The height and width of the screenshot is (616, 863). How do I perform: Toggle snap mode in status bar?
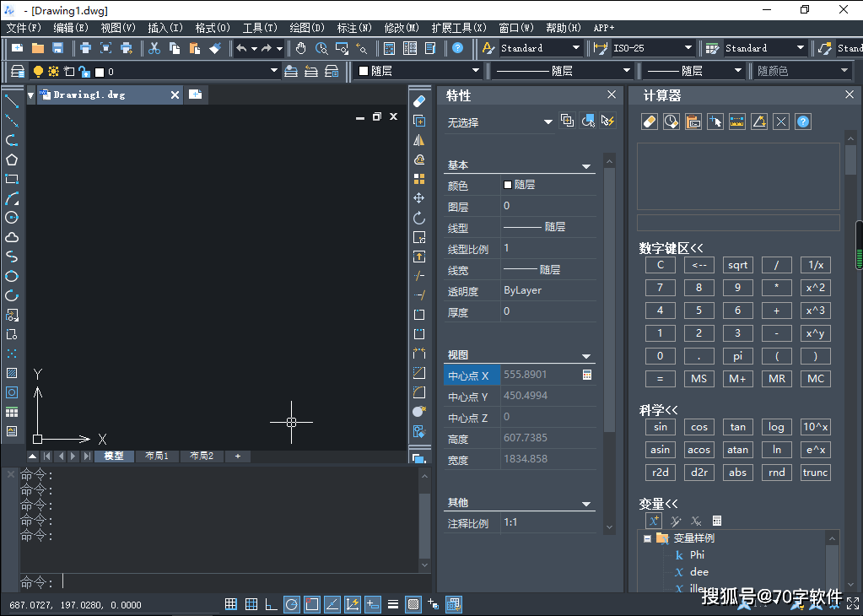(231, 604)
